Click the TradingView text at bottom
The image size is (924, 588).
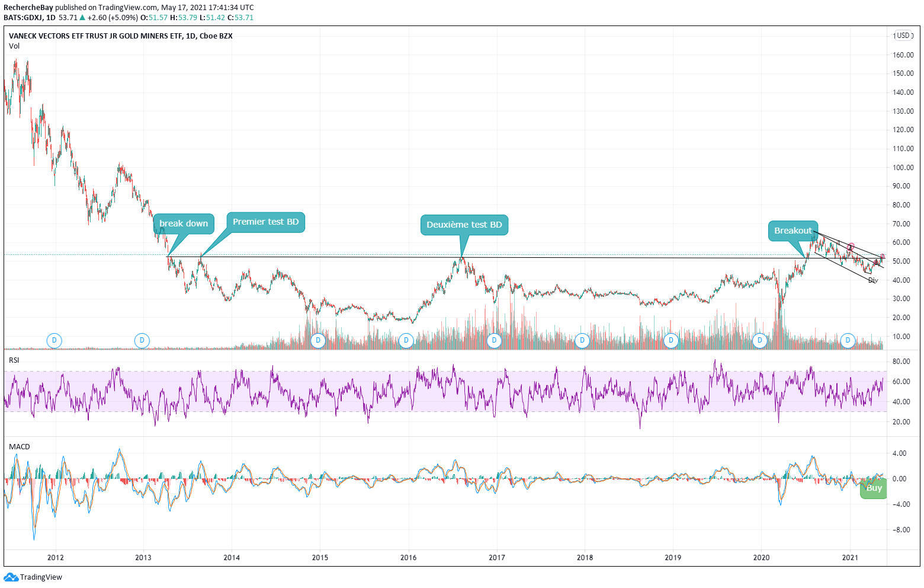(41, 577)
